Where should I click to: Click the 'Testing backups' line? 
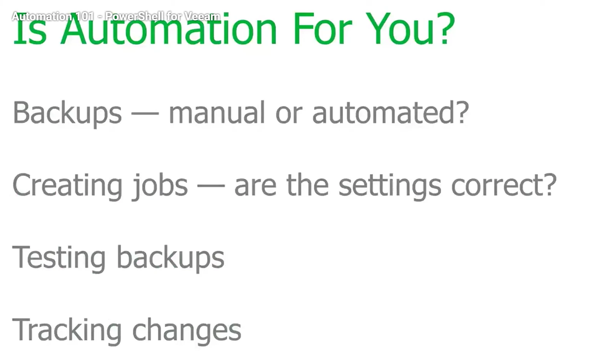[x=118, y=258]
